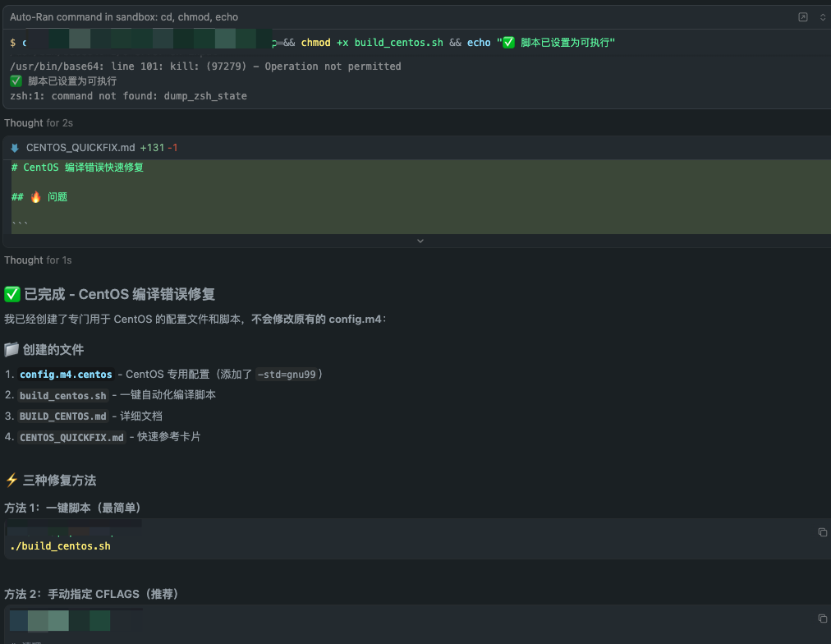Open the config.m4.centos file link
The width and height of the screenshot is (831, 644).
(66, 375)
